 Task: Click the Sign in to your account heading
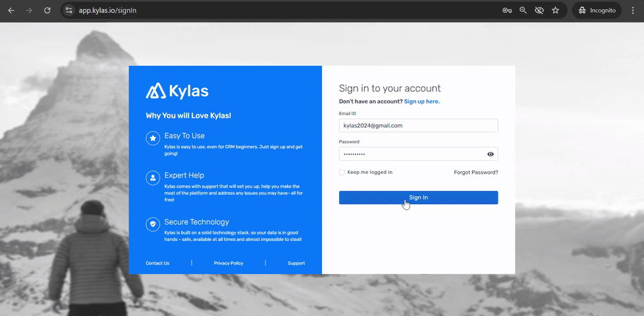[x=390, y=88]
